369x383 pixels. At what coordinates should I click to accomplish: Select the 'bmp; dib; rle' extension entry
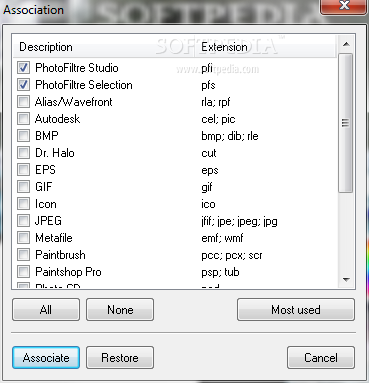[230, 136]
